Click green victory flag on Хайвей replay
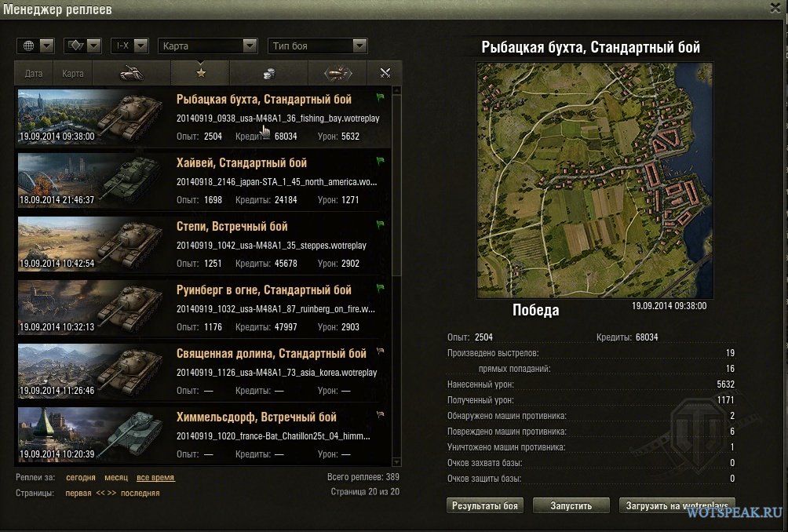The height and width of the screenshot is (532, 788). pos(381,162)
